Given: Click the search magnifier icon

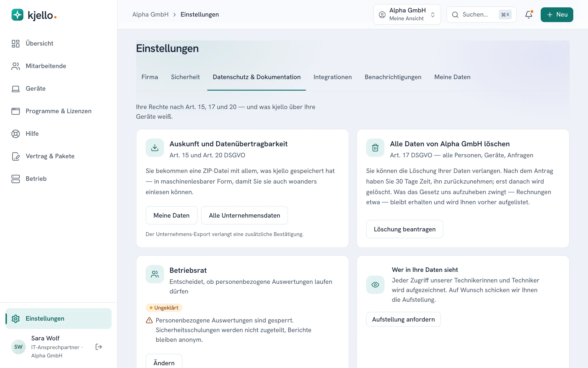Looking at the screenshot, I should 455,14.
